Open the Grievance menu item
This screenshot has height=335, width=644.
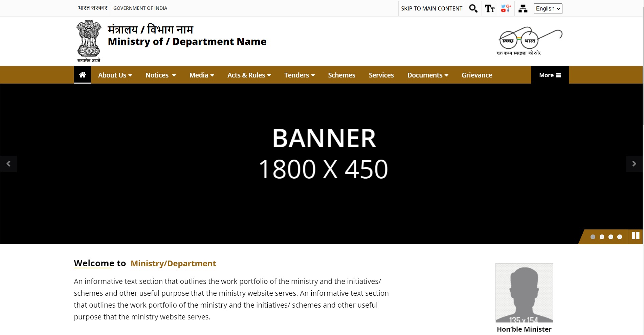pyautogui.click(x=477, y=75)
